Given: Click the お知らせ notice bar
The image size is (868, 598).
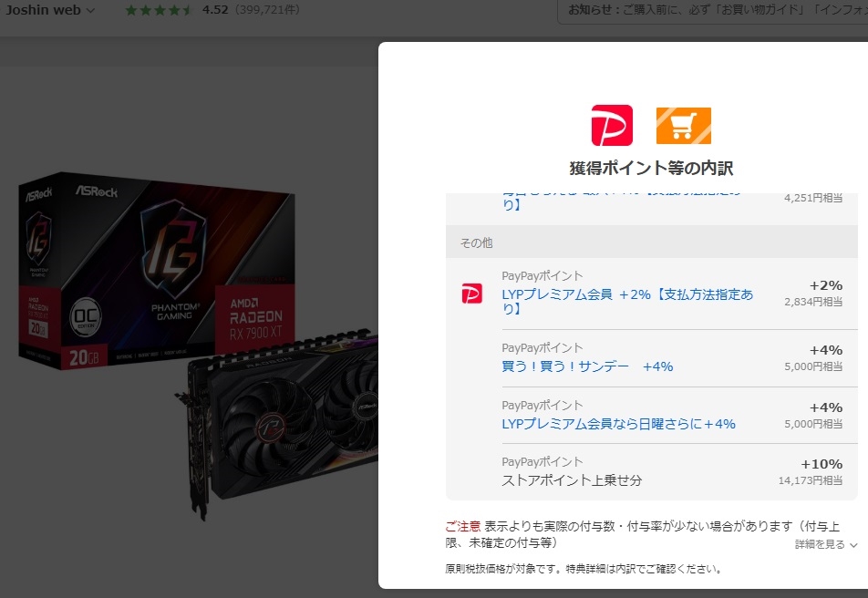Looking at the screenshot, I should [x=712, y=11].
